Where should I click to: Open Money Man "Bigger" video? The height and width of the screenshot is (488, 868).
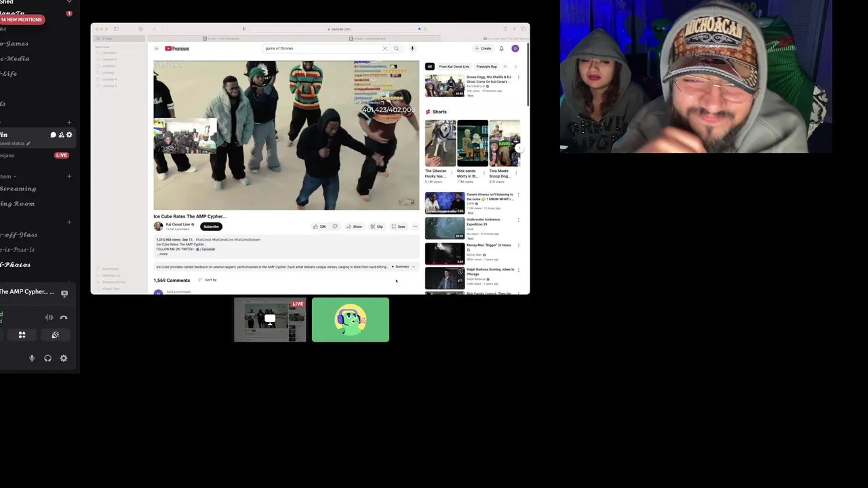pos(445,253)
